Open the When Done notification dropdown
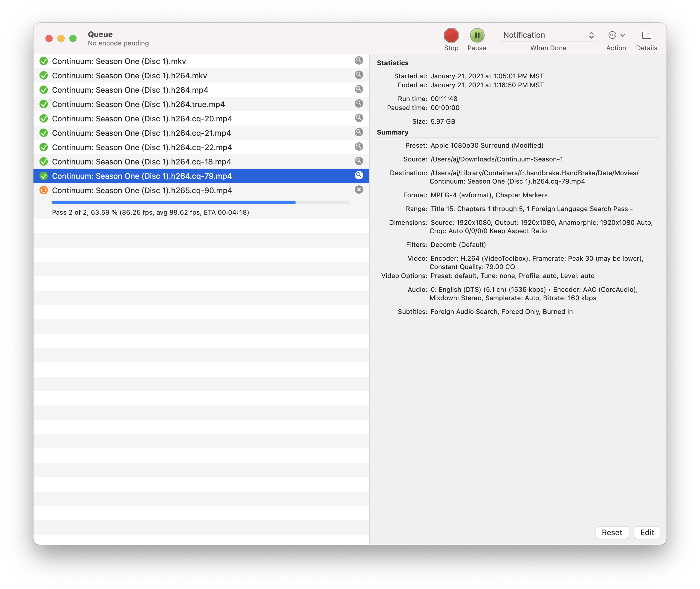Viewport: 700px width, 589px height. (x=548, y=35)
